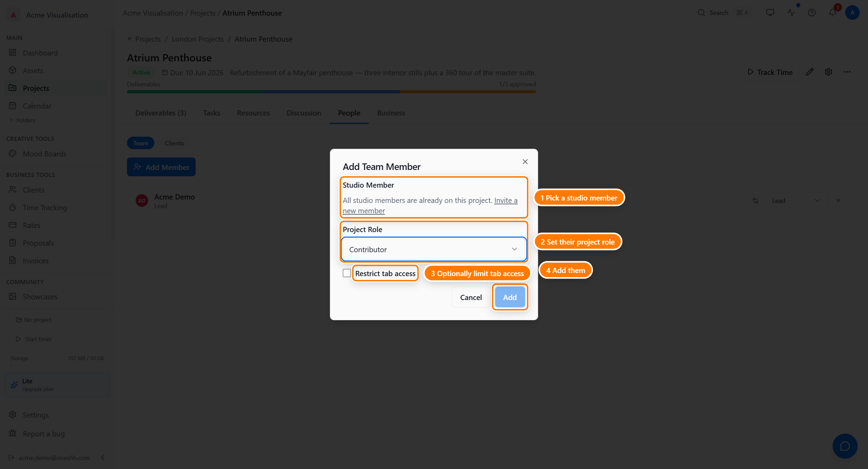Open the monitor screen icon in header
Screen dimensions: 868x469
770,12
